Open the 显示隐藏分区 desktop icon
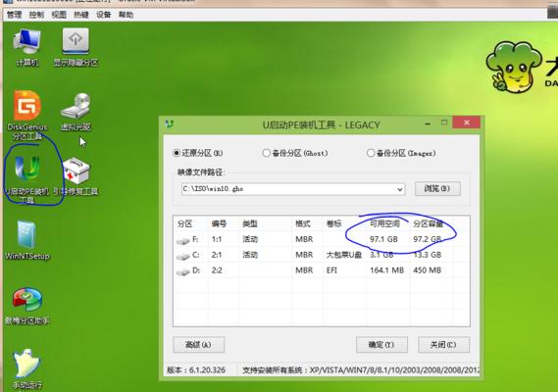The height and width of the screenshot is (392, 558). [x=76, y=47]
